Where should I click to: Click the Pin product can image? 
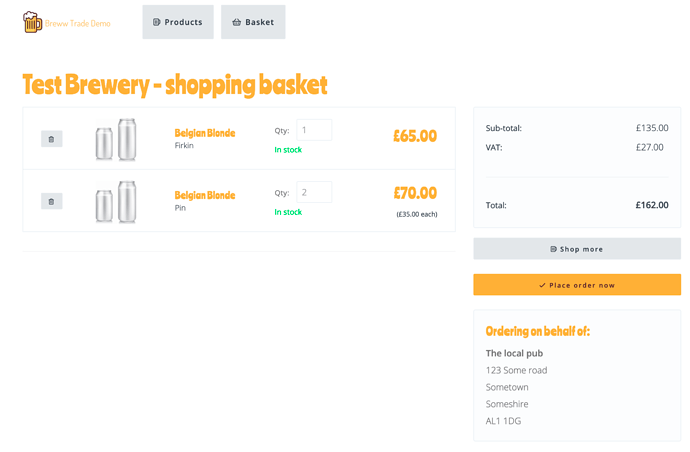[116, 202]
